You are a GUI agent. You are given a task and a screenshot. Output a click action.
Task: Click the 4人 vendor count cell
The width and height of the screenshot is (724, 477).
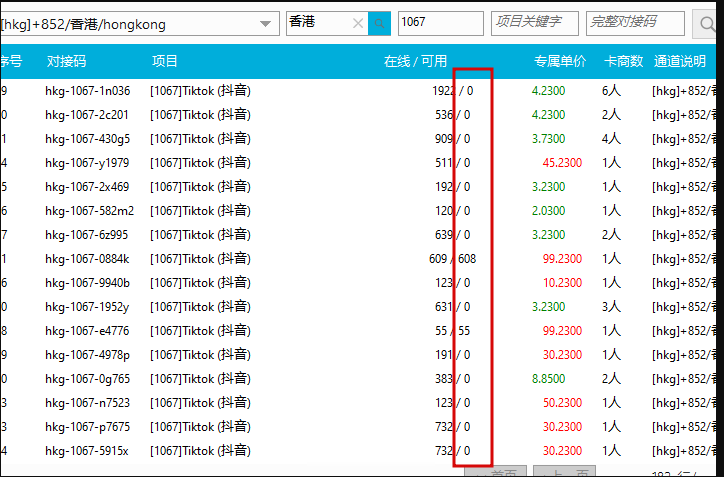(x=611, y=139)
